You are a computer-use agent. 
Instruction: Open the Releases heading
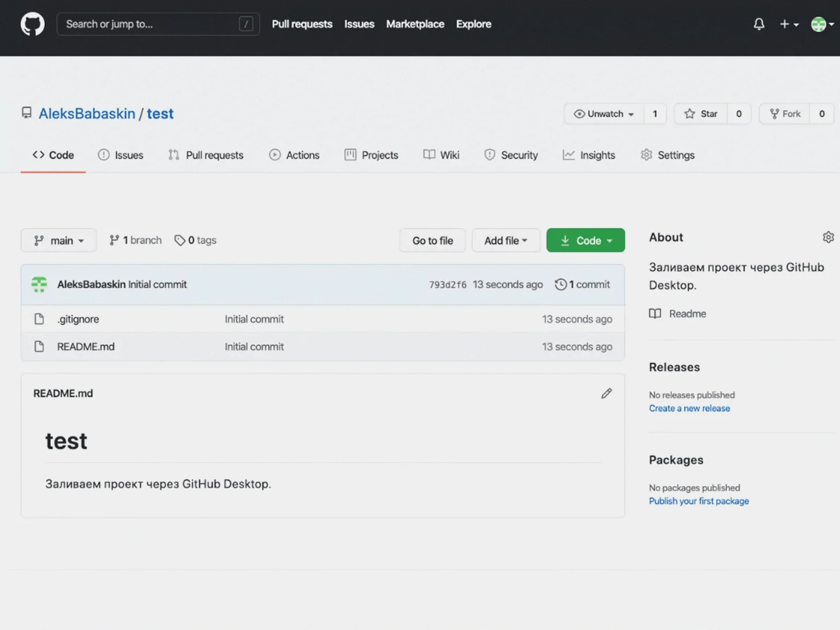674,367
